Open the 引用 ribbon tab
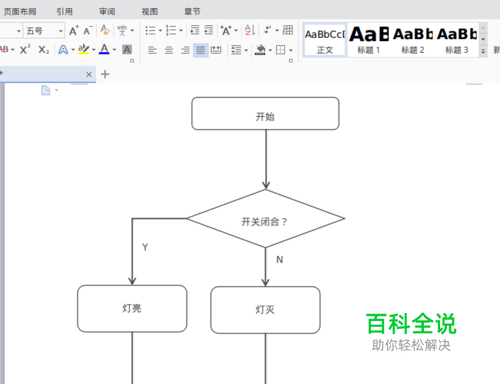Viewport: 500px width, 384px height. 64,12
